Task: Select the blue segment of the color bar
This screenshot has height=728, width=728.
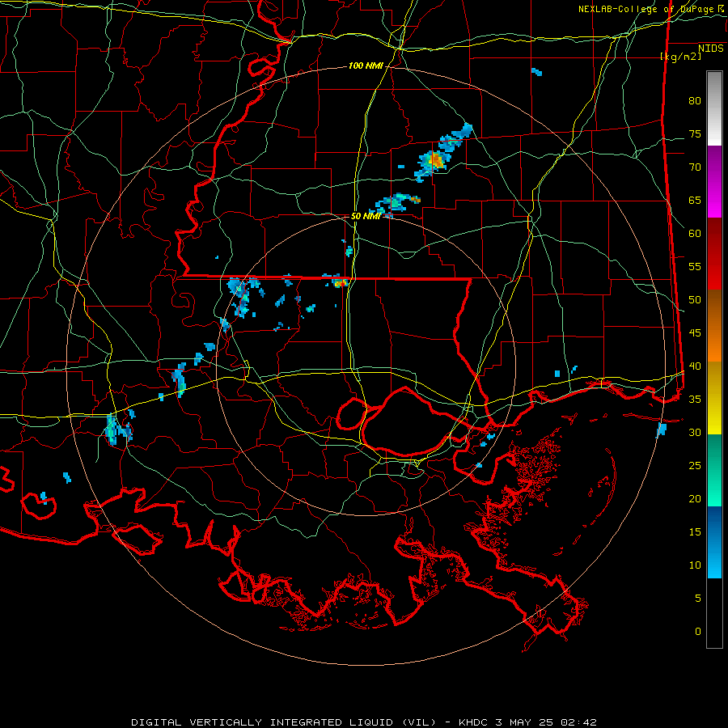Action: [714, 542]
